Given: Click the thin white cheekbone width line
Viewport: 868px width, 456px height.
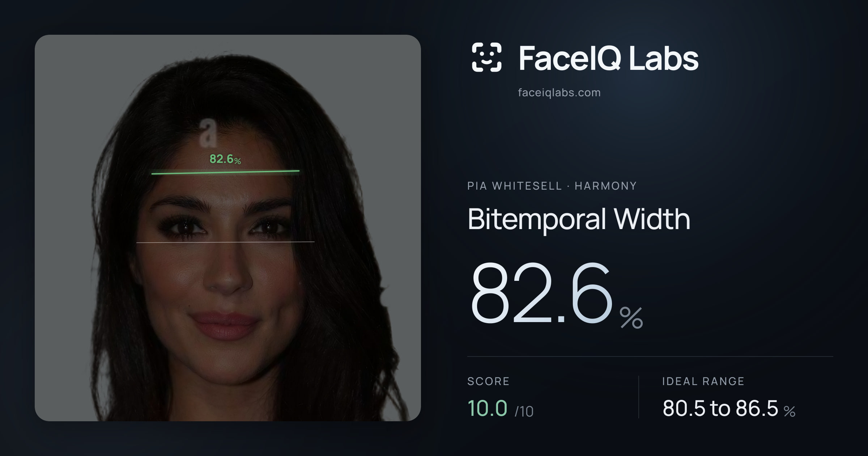Looking at the screenshot, I should tap(225, 242).
